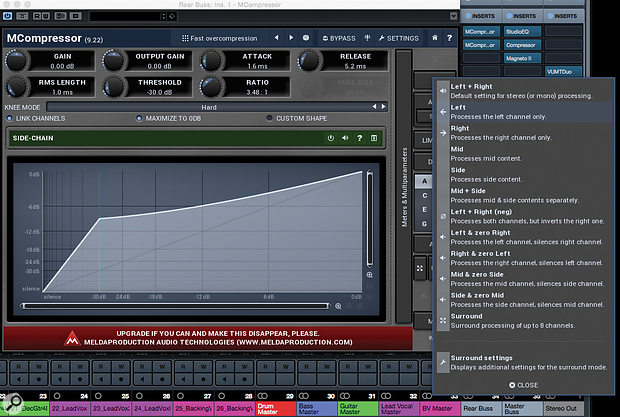620x417 pixels.
Task: Open the SETTINGS menu
Action: (399, 38)
